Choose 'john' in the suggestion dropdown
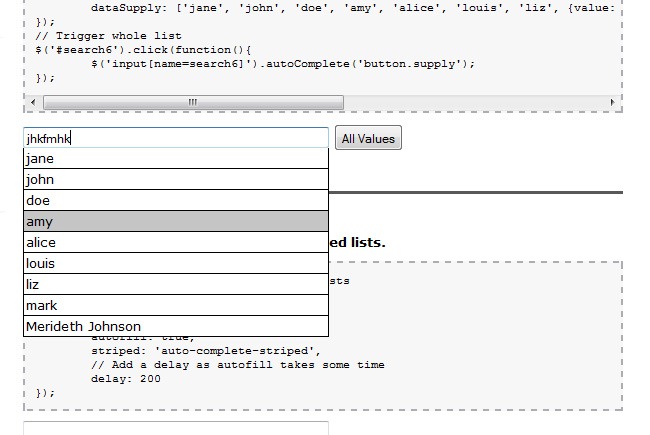650x435 pixels. (x=175, y=179)
